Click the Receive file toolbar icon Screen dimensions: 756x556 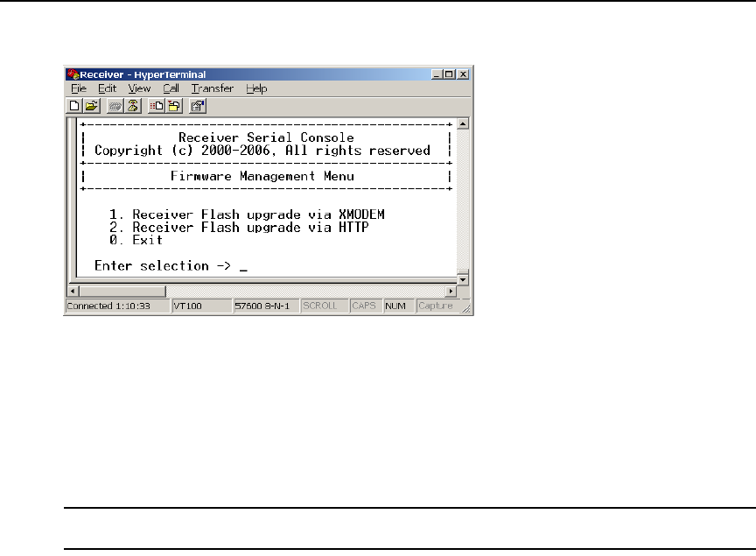pos(174,106)
